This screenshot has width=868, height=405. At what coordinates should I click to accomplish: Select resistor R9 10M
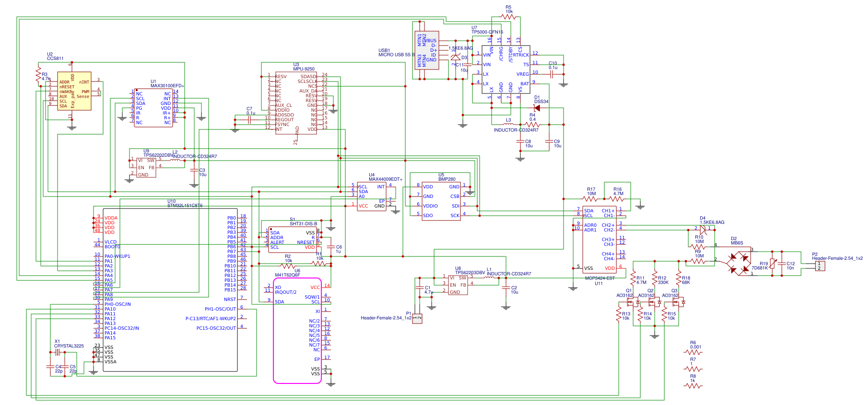[698, 261]
